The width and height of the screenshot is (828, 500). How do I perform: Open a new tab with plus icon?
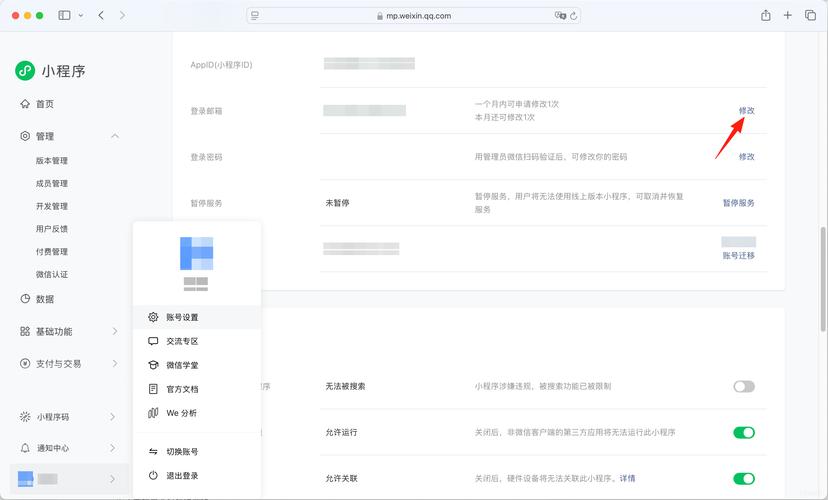pos(787,15)
